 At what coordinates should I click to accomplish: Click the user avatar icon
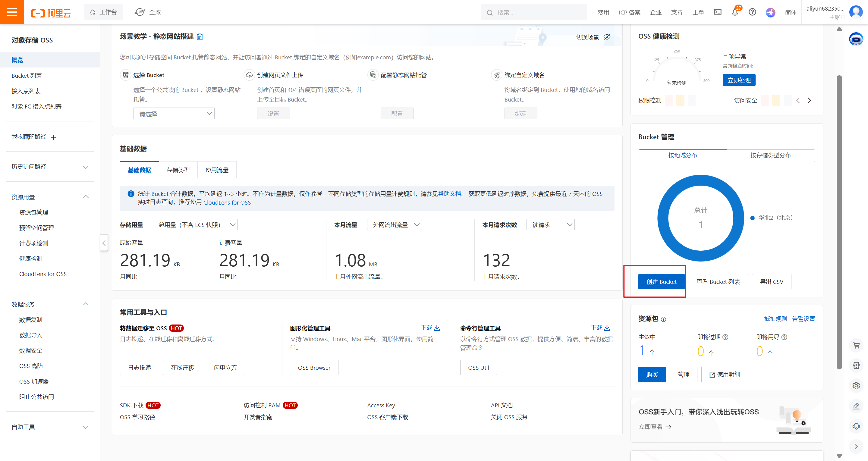point(856,12)
